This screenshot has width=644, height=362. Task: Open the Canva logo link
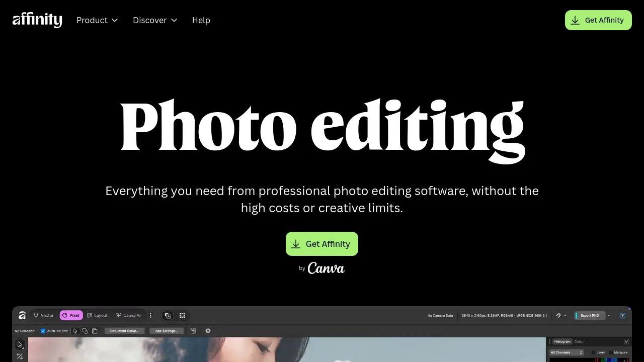click(x=326, y=268)
